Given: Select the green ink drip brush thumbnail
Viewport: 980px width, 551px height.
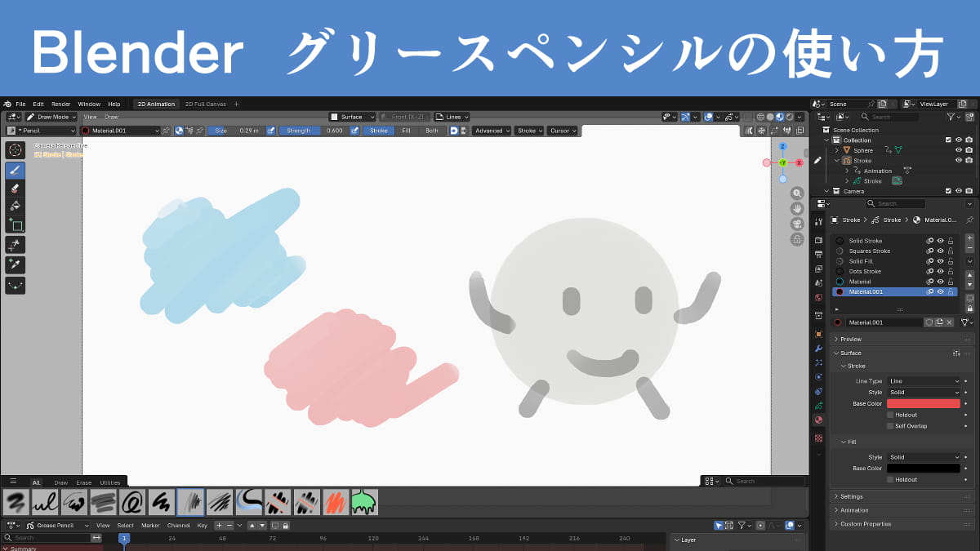Looking at the screenshot, I should tap(365, 502).
